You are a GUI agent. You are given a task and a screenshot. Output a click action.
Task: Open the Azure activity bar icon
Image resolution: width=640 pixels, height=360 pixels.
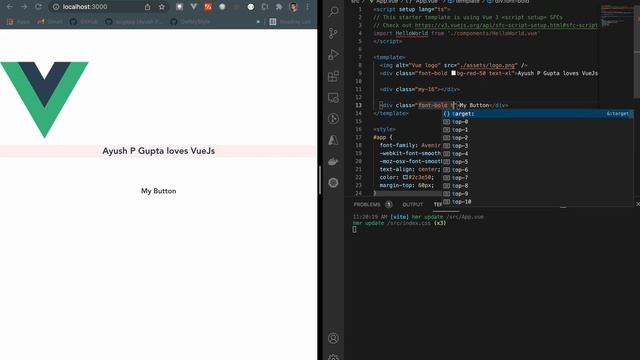coord(333,140)
